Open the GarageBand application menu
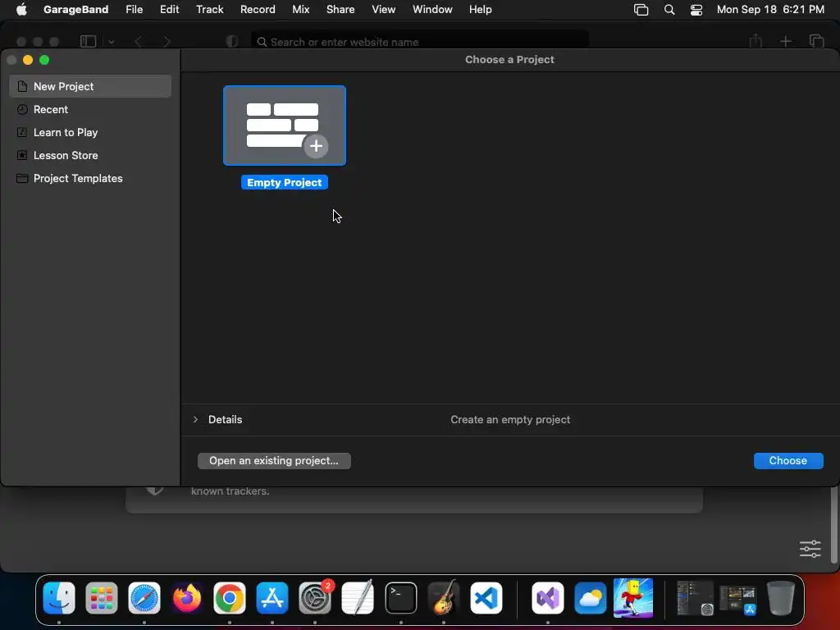840x630 pixels. (x=75, y=9)
